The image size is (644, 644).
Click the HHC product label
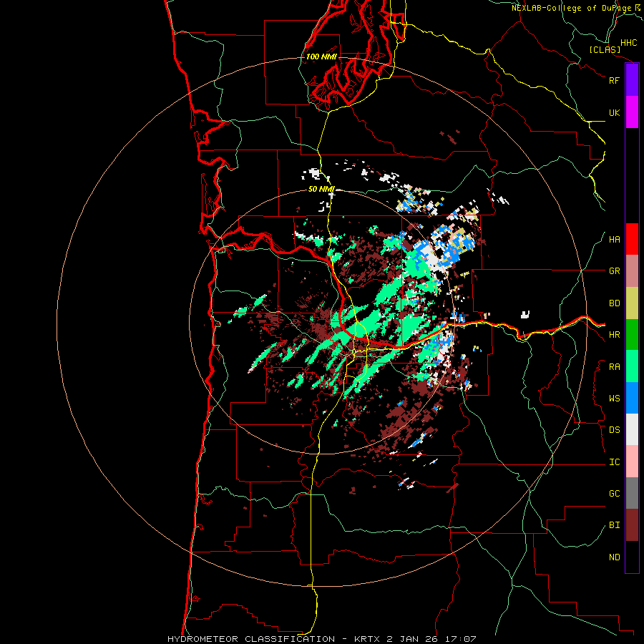(x=628, y=43)
